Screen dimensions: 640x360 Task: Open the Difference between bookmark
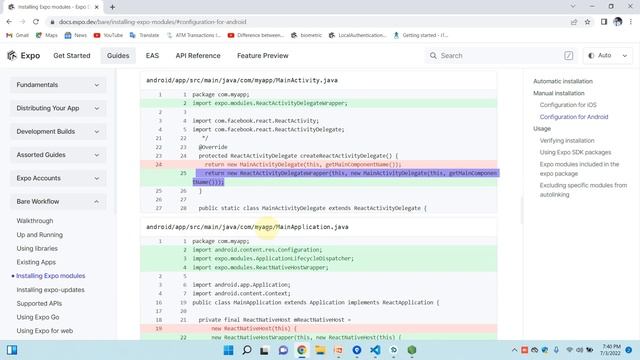256,35
